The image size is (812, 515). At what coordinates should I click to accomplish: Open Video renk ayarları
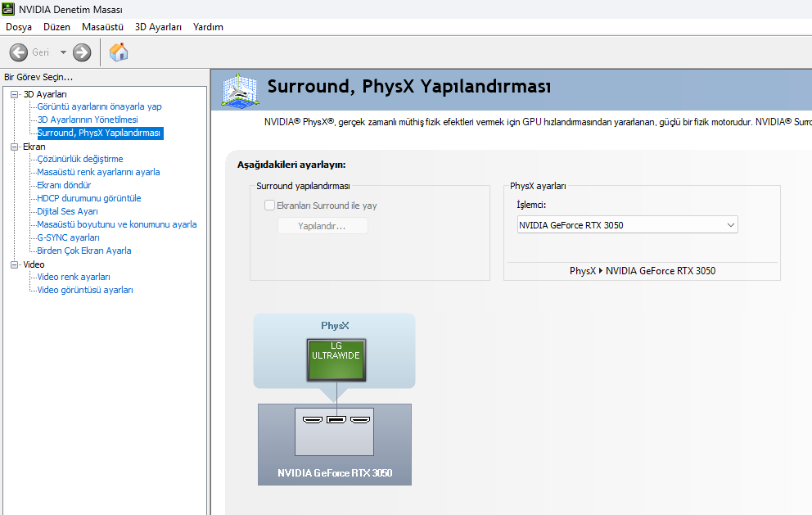[x=74, y=277]
